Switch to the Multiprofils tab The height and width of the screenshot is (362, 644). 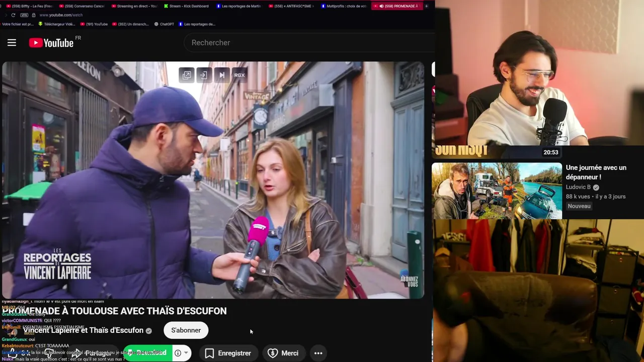pos(343,6)
